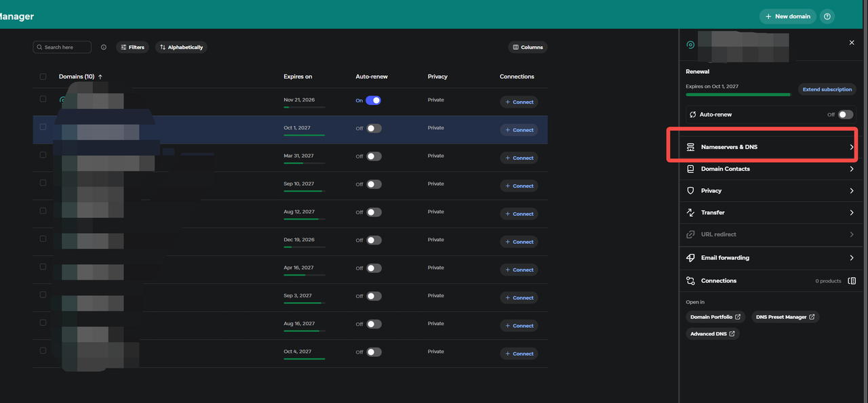Viewport: 868px width, 403px height.
Task: Open the Columns selector
Action: (x=528, y=47)
